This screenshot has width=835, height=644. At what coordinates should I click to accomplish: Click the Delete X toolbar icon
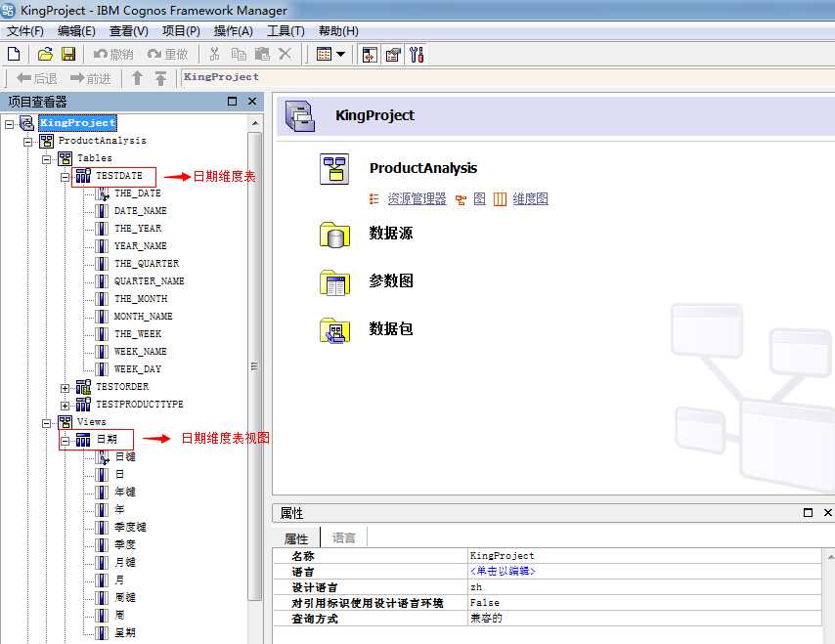[x=286, y=54]
